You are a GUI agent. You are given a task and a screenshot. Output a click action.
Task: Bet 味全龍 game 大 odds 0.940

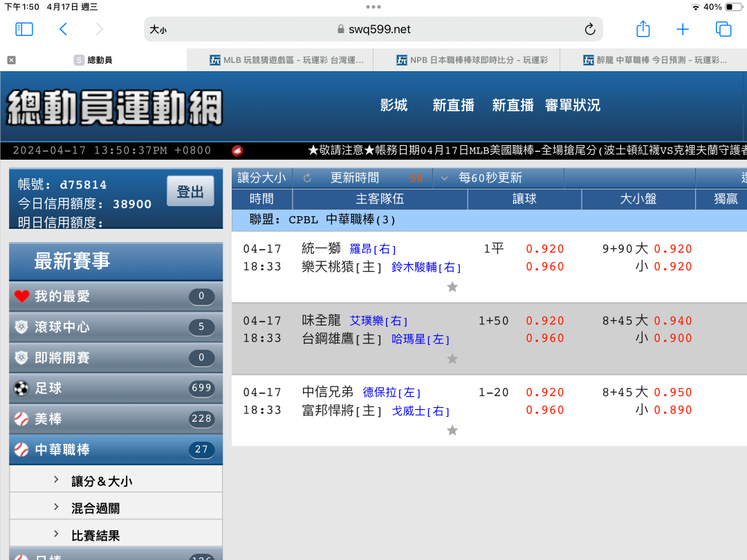click(673, 321)
